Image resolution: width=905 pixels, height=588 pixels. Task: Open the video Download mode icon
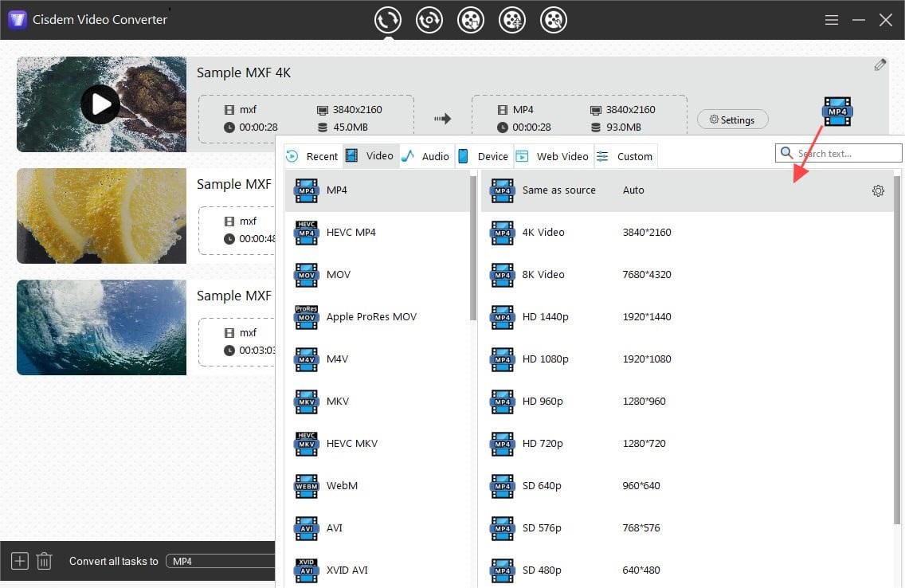[471, 19]
